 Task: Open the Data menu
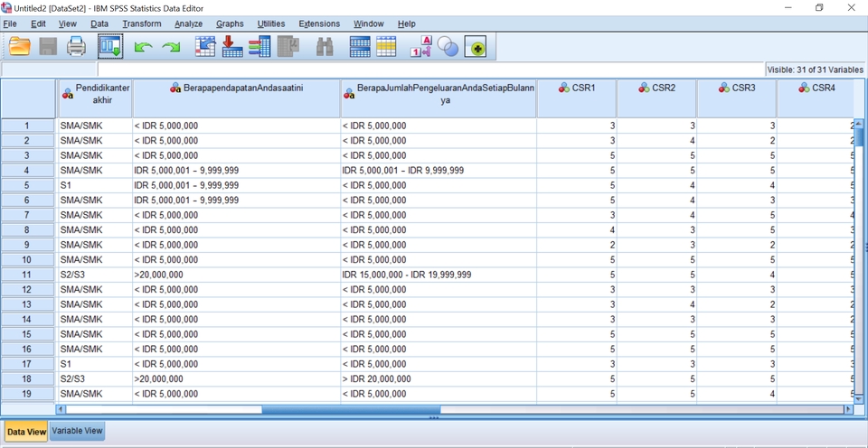point(99,23)
